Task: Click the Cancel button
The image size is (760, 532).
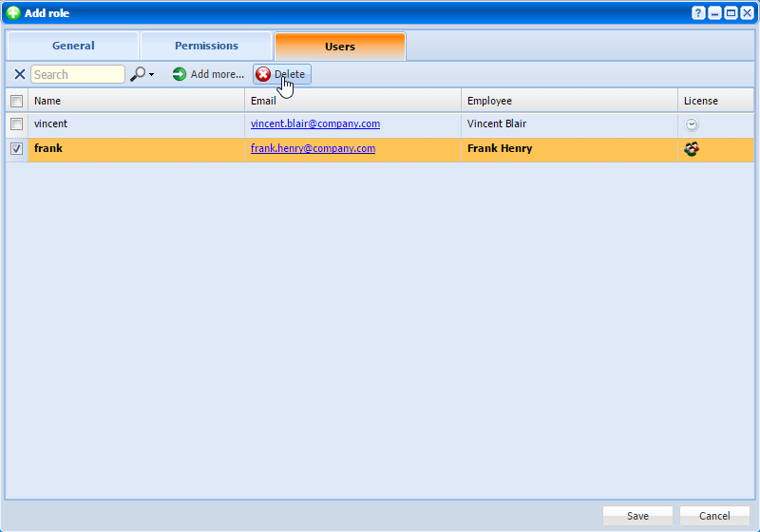Action: click(714, 516)
